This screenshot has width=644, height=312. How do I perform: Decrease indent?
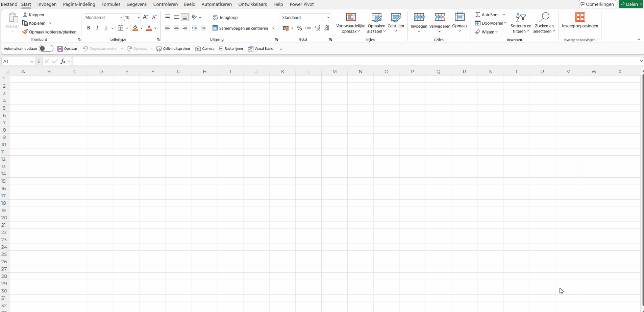pos(194,28)
